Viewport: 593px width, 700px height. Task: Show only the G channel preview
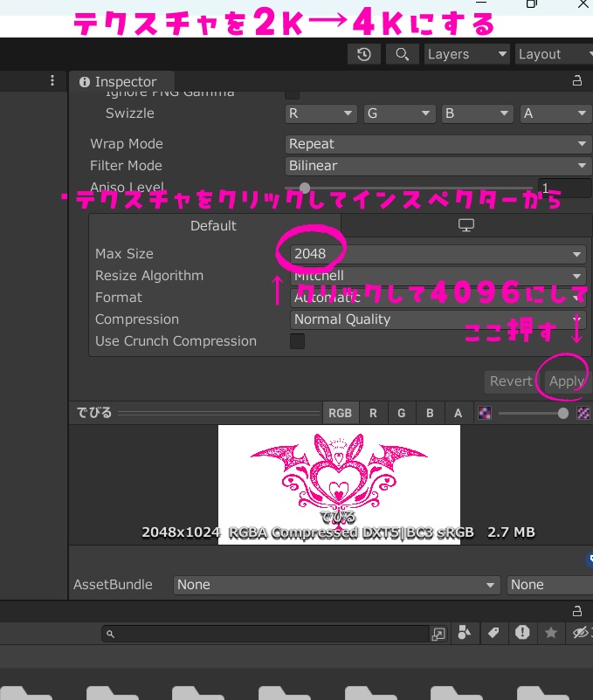point(402,413)
